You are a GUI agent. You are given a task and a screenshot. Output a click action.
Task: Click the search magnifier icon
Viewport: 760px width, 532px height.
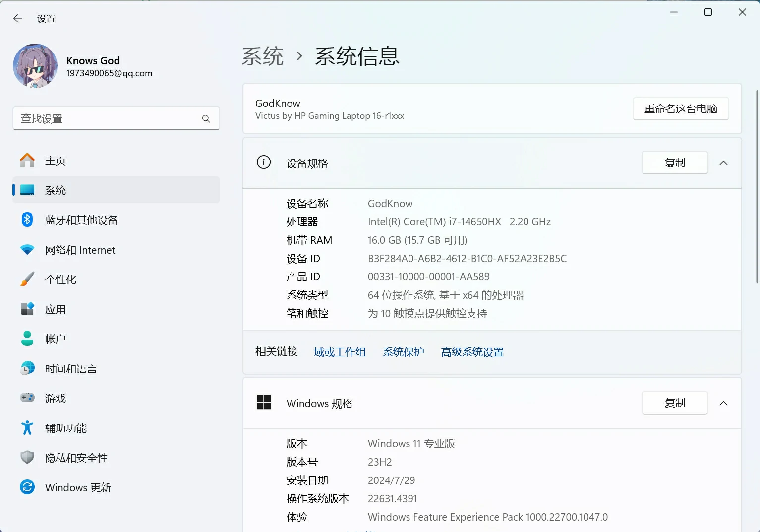[206, 119]
